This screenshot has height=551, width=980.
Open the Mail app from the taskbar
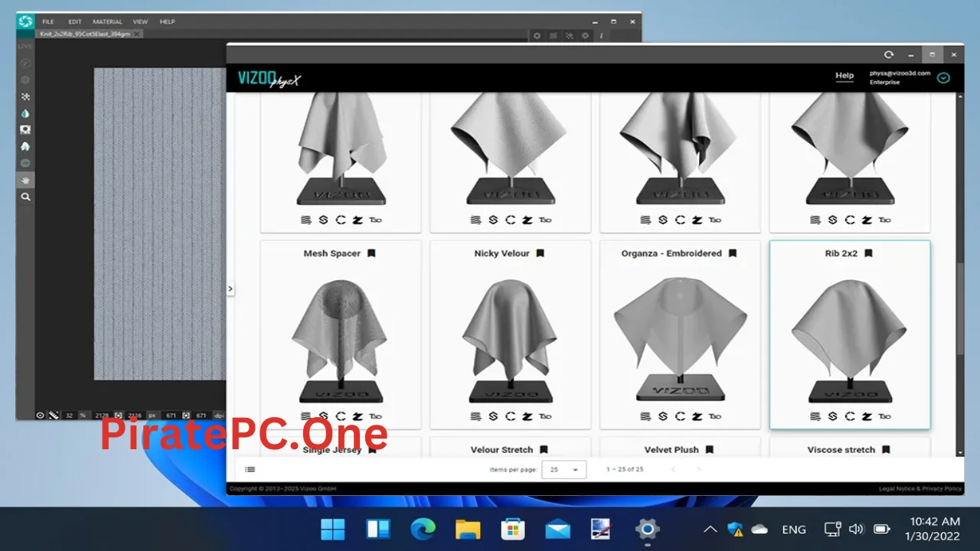point(557,529)
